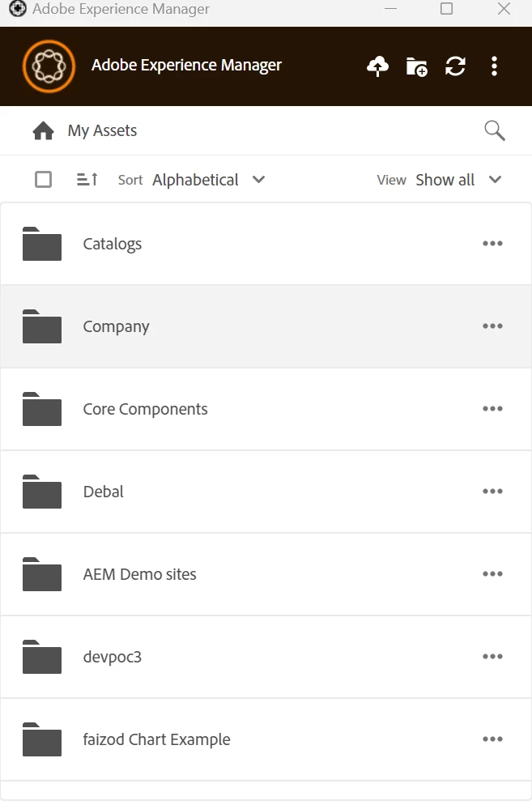Tick the select all checkbox
The image size is (532, 805).
click(x=44, y=180)
